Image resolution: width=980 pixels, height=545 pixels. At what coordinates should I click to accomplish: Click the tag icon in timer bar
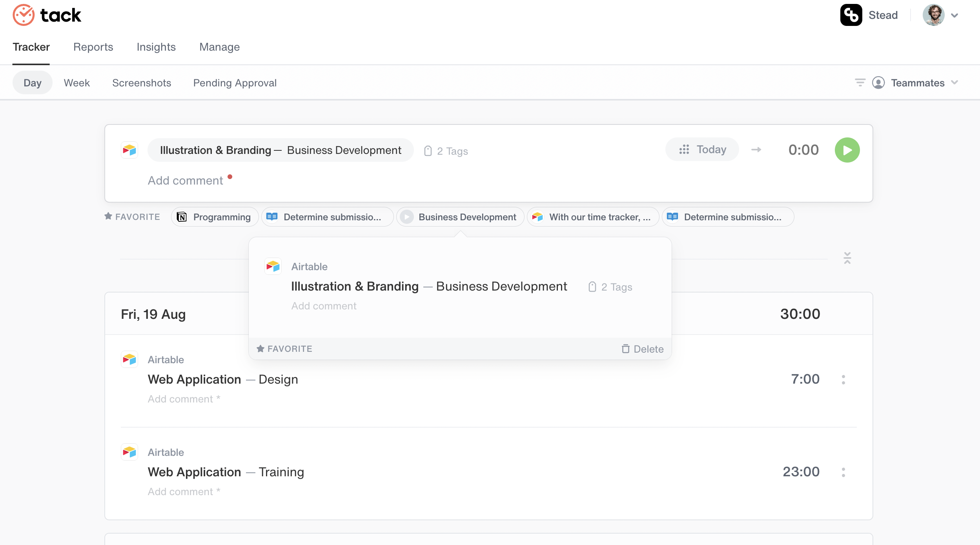(428, 151)
